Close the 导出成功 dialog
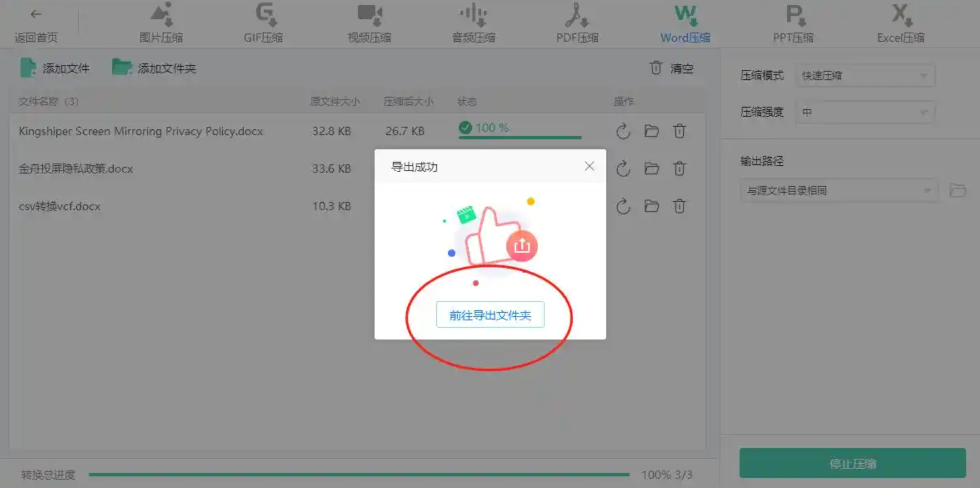Screen dimensions: 980x488 589,166
